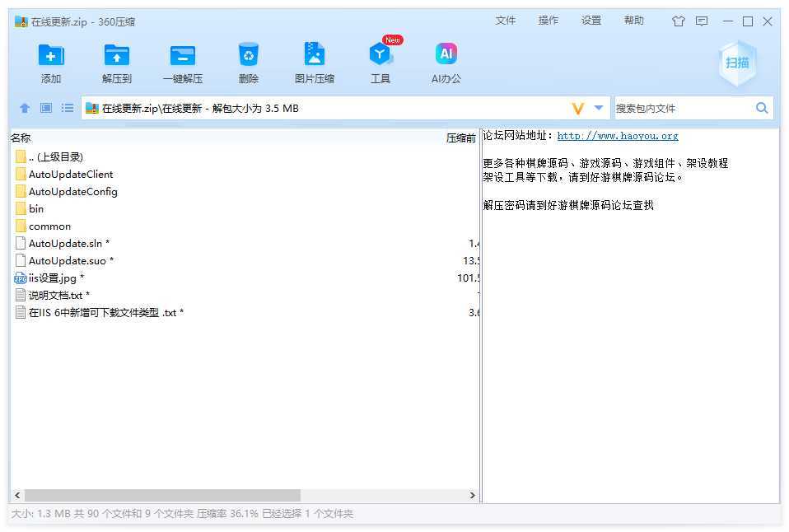The width and height of the screenshot is (789, 532).
Task: Click the search-in-archive input field
Action: [682, 108]
